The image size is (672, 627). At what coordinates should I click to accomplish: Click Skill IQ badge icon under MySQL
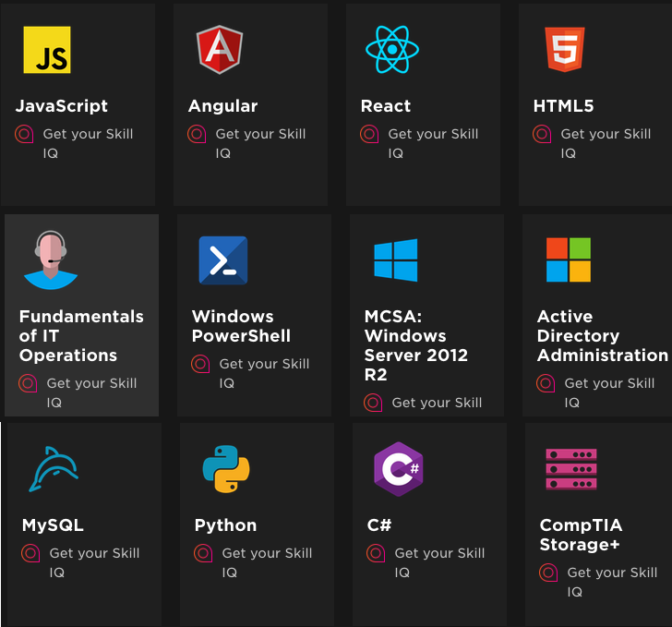30,553
